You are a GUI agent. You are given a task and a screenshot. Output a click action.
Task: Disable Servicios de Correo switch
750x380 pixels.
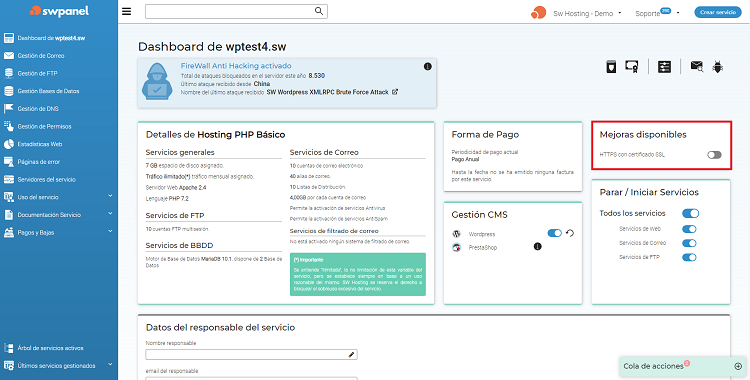pos(689,243)
